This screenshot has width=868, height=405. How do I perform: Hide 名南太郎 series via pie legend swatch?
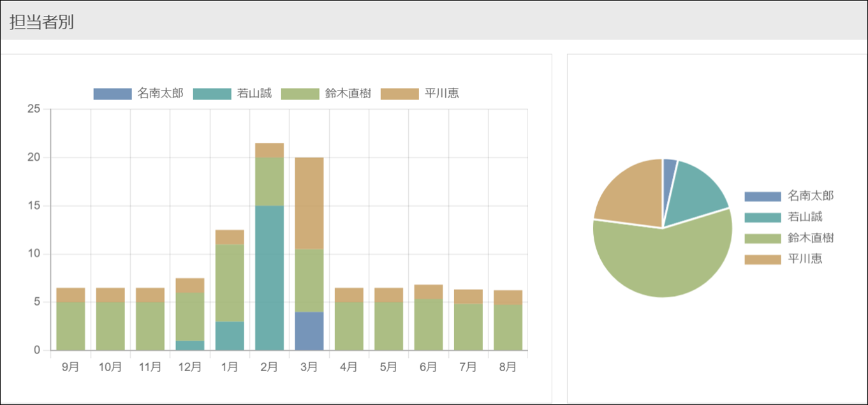click(762, 196)
